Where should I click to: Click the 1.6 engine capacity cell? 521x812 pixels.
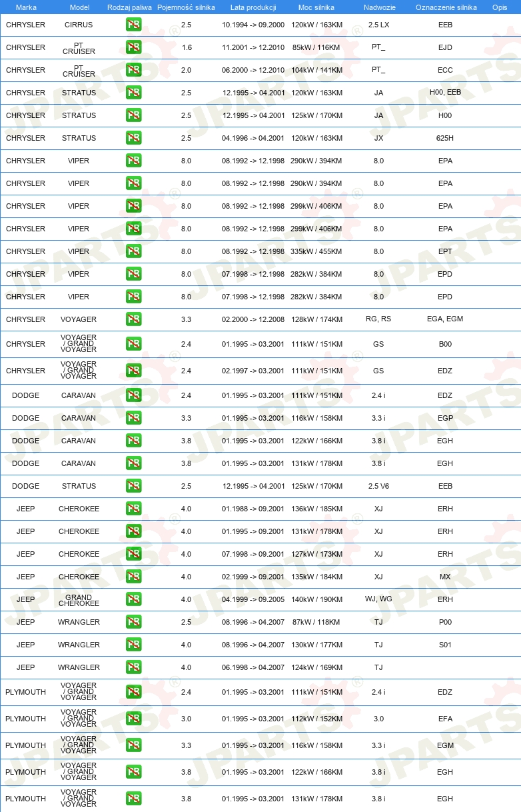(x=186, y=48)
